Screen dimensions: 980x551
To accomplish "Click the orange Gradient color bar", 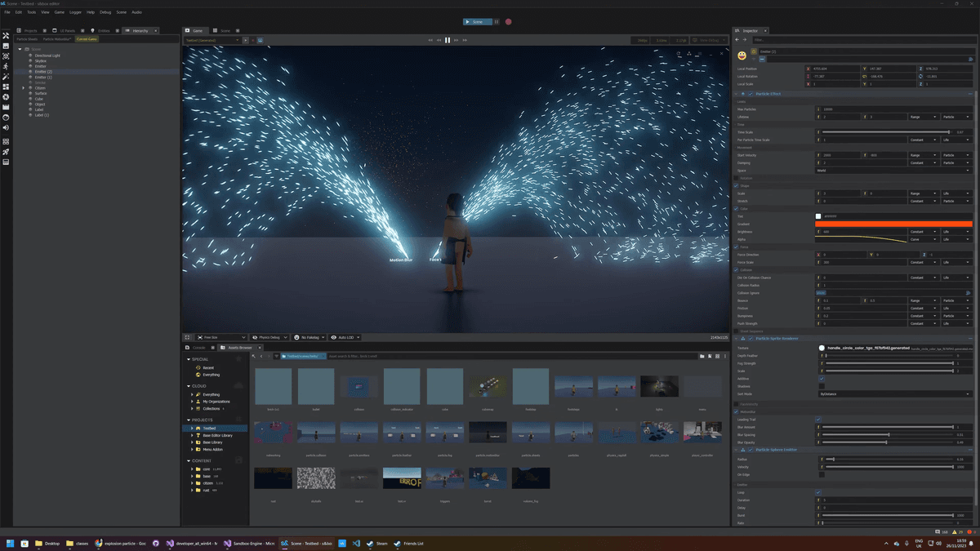I will click(893, 224).
